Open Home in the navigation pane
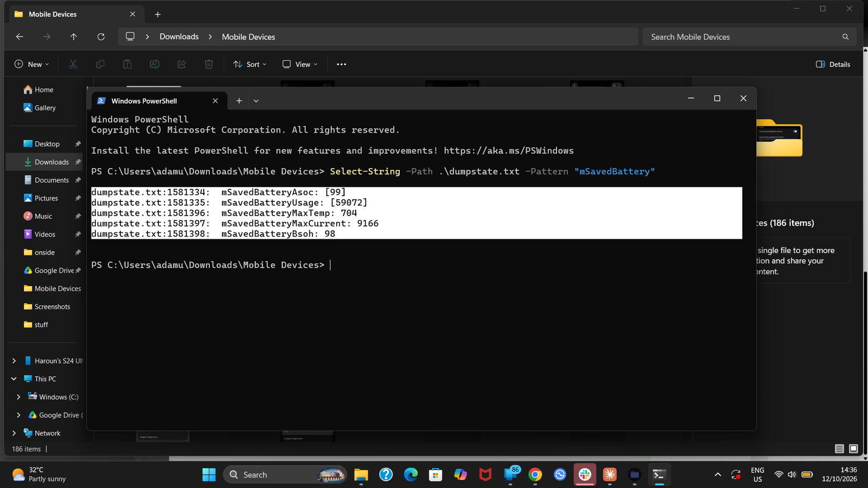 coord(45,90)
